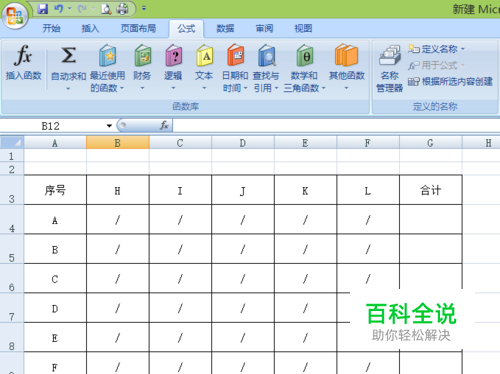
Task: Select column E header
Action: 305,143
